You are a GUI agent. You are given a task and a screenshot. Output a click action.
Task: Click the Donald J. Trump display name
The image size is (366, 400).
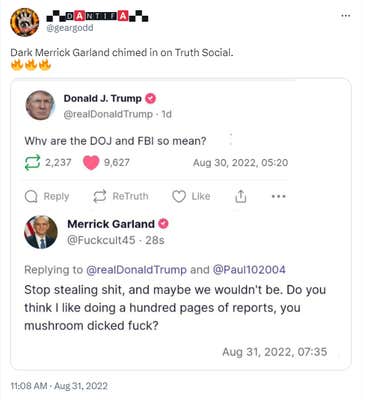(103, 98)
